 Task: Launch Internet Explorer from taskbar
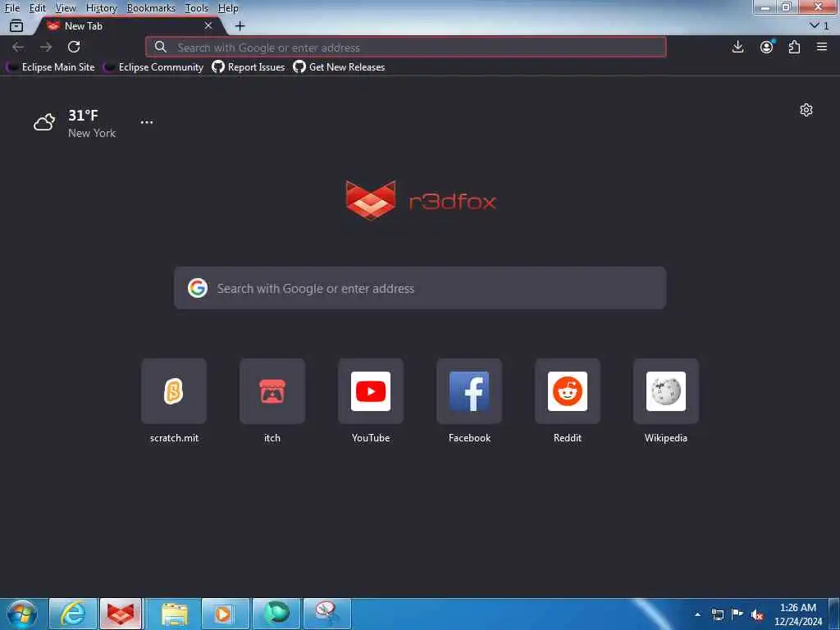tap(73, 614)
